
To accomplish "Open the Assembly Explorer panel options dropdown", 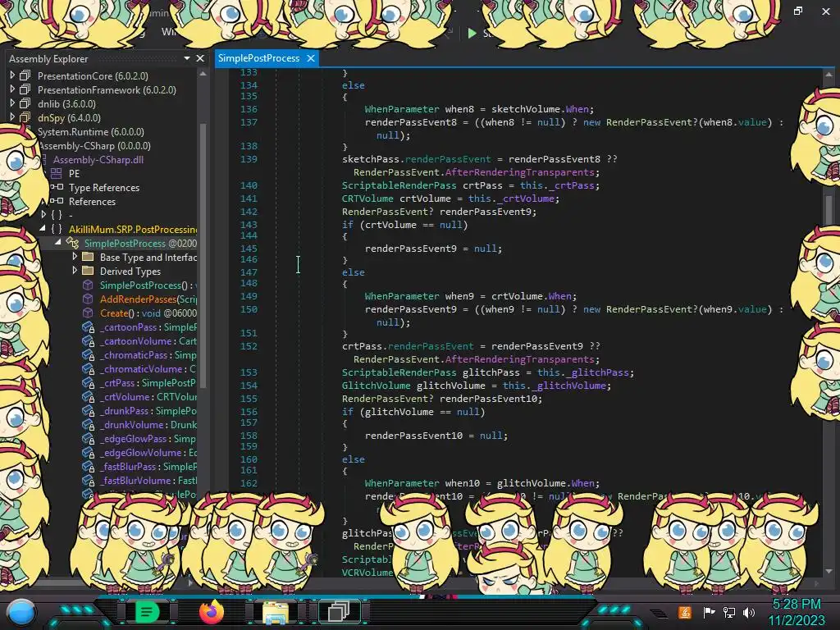I will [186, 58].
